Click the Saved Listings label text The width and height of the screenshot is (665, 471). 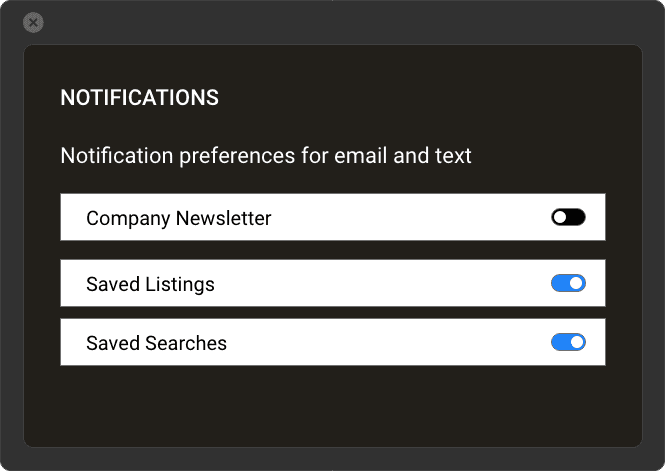click(150, 285)
